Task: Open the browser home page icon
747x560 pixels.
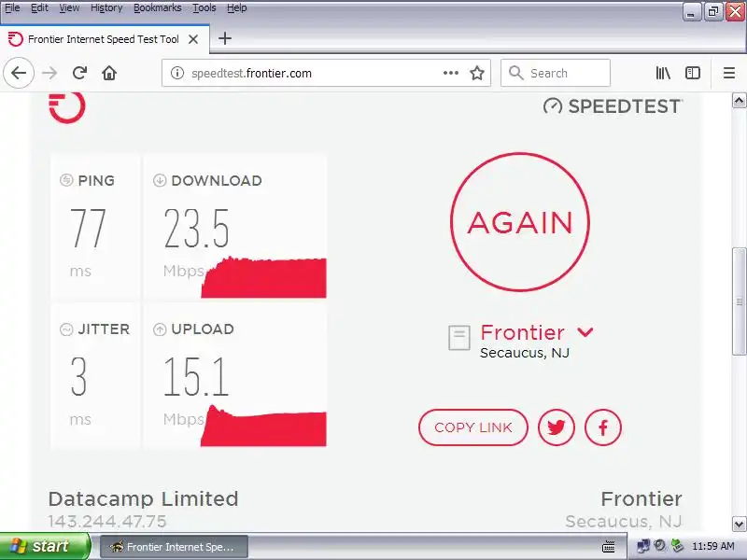Action: point(109,73)
